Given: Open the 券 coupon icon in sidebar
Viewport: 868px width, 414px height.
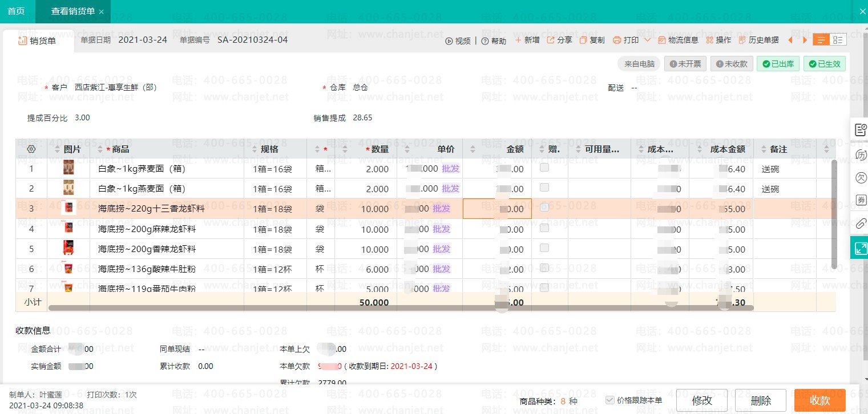Looking at the screenshot, I should coord(861,200).
